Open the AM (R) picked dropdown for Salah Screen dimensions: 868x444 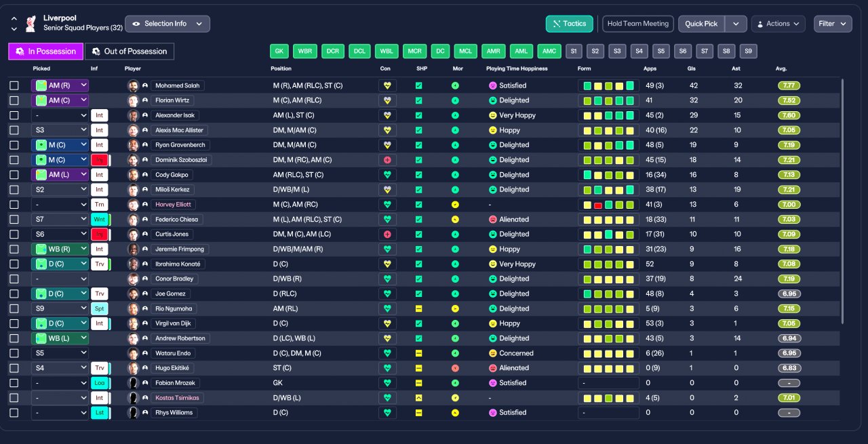pos(60,86)
